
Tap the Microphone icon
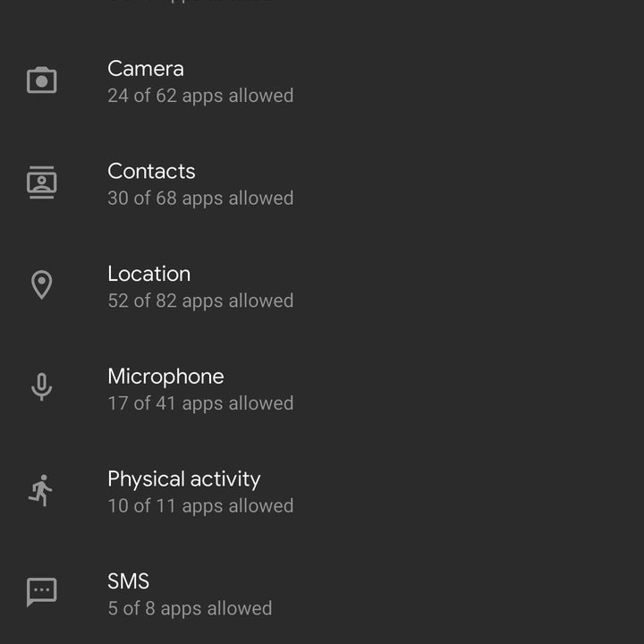(41, 387)
